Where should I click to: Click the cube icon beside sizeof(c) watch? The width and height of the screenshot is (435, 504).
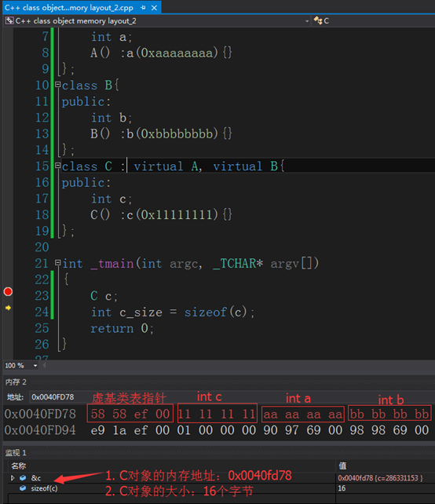[23, 488]
